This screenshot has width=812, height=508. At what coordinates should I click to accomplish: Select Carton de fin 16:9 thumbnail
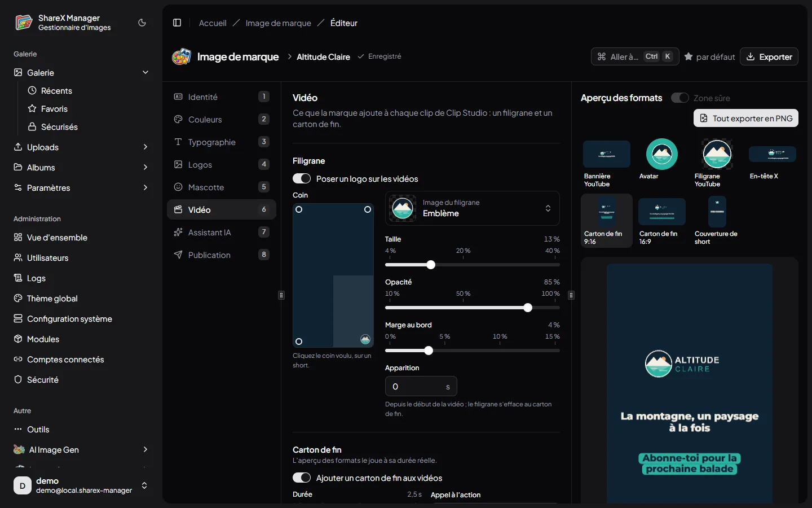coord(662,221)
